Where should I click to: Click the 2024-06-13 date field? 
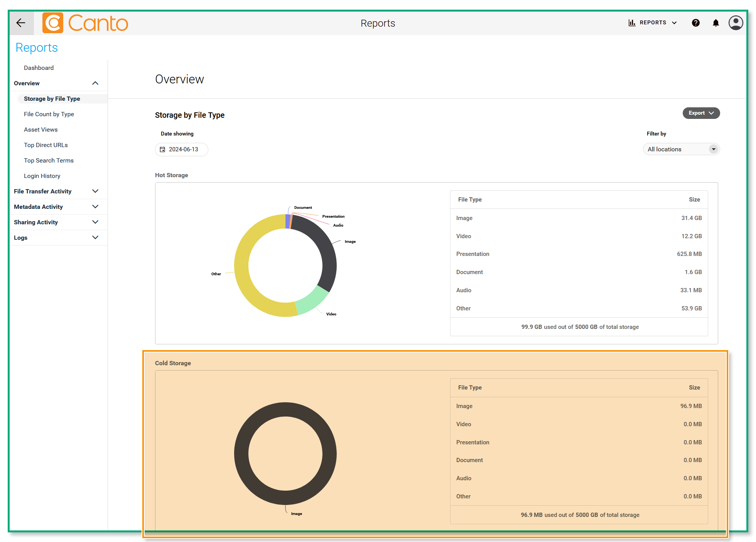[183, 149]
